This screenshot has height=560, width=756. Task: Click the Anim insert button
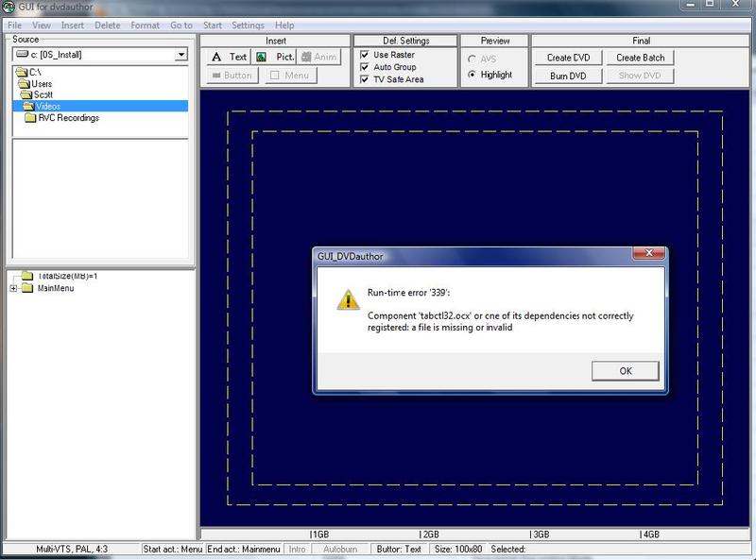pos(318,57)
